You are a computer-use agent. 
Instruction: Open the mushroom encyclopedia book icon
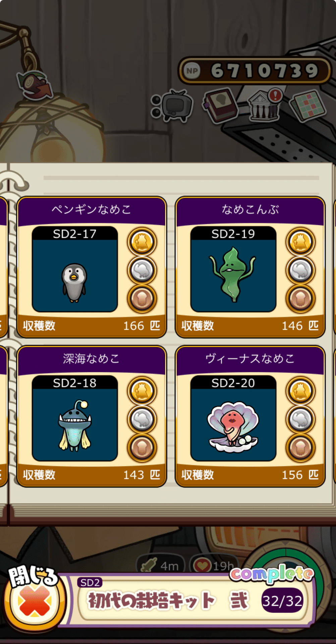(220, 105)
